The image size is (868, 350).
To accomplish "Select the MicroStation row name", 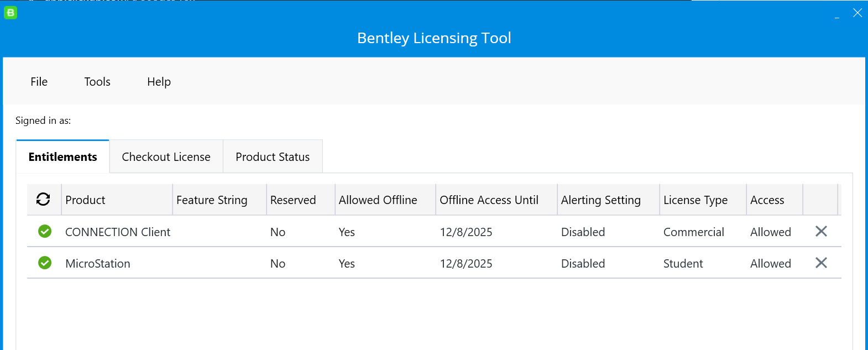I will pos(98,264).
